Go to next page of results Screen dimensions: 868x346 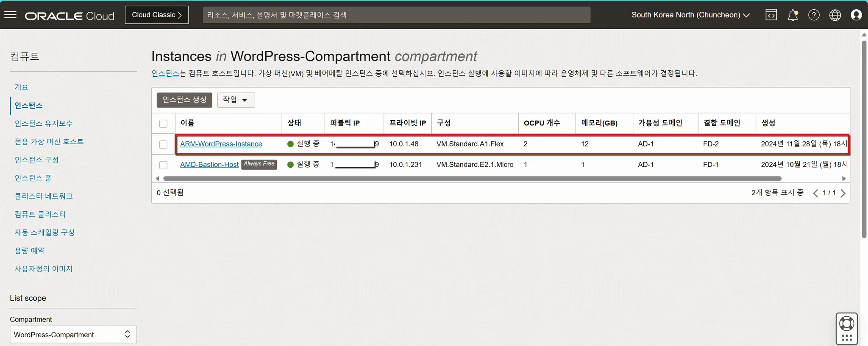tap(843, 193)
